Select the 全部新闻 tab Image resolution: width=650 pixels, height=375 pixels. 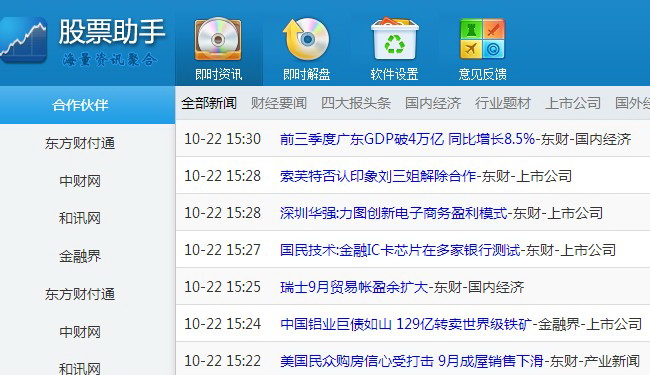[209, 103]
